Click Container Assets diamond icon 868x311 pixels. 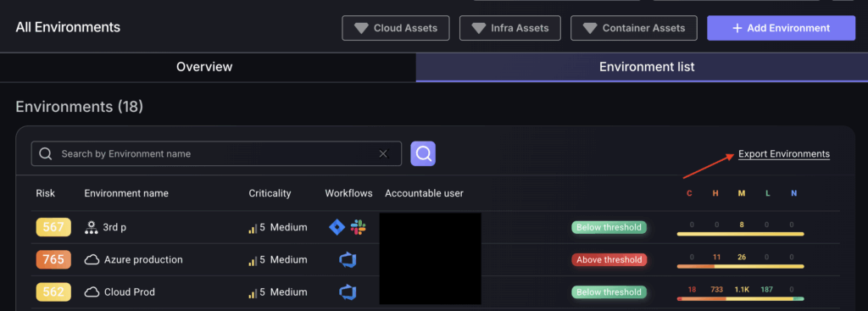point(590,28)
